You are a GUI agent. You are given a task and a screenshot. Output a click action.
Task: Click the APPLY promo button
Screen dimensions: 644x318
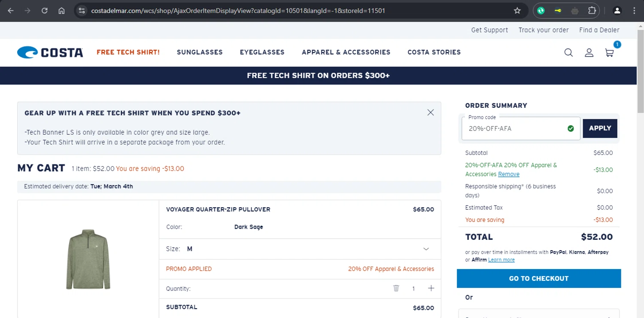600,128
